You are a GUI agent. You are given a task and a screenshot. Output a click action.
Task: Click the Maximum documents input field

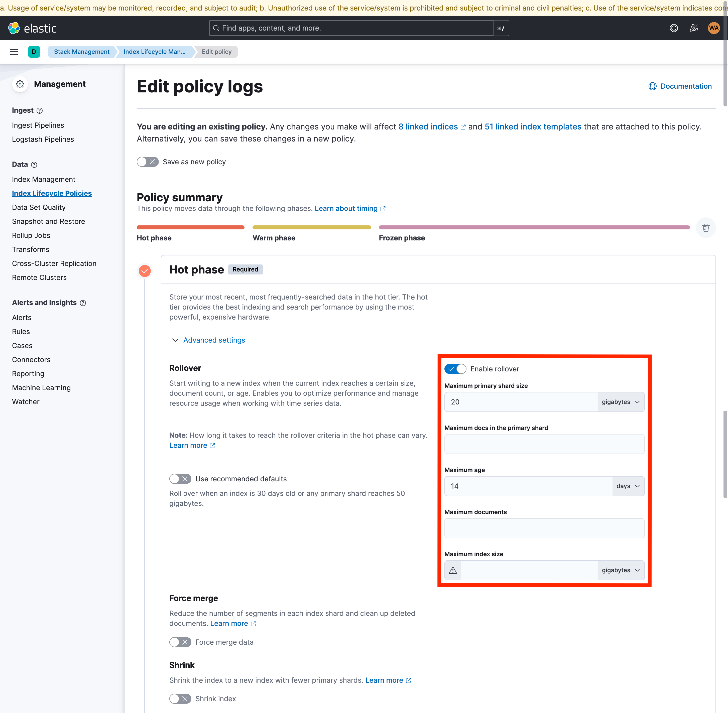(x=544, y=528)
